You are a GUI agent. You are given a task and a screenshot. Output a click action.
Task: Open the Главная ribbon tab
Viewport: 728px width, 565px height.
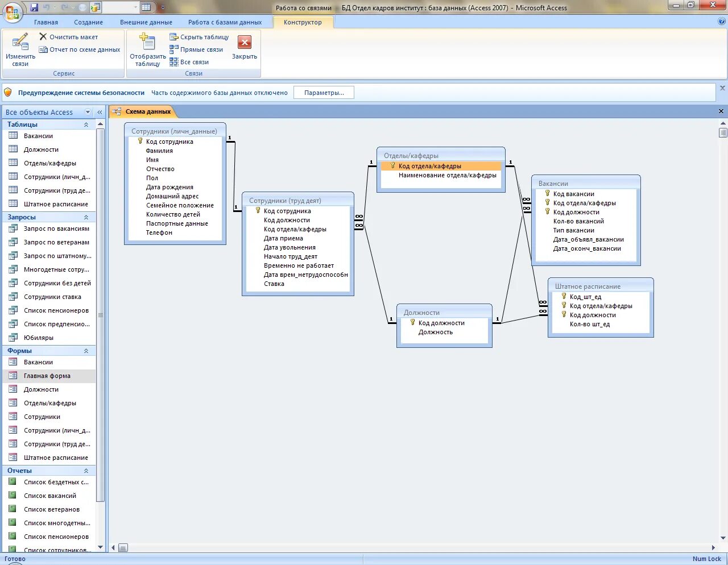tap(46, 22)
